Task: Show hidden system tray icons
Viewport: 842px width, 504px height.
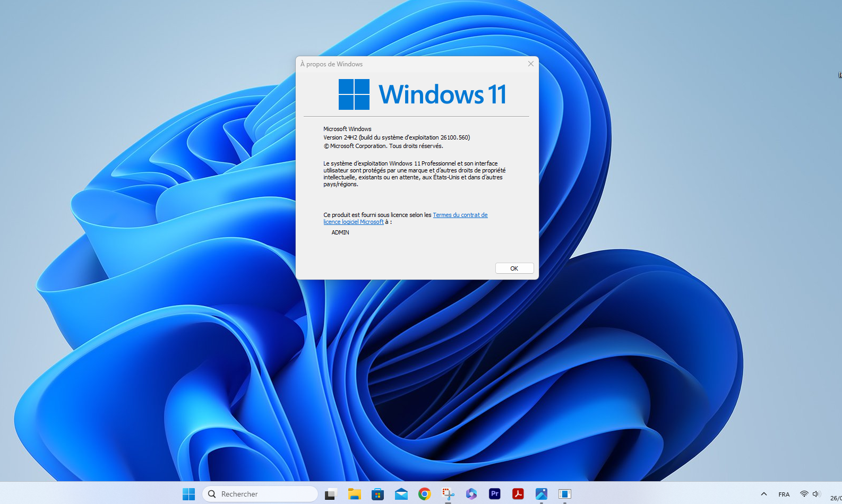Action: [x=764, y=494]
